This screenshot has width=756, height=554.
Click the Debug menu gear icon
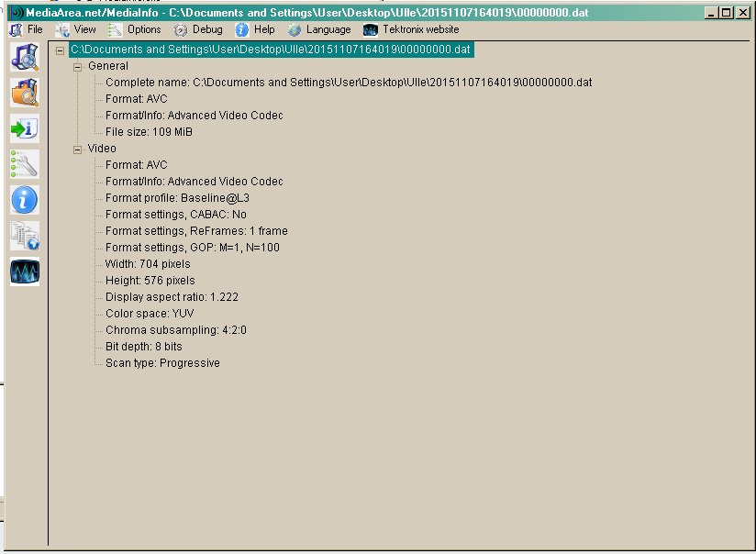[181, 30]
